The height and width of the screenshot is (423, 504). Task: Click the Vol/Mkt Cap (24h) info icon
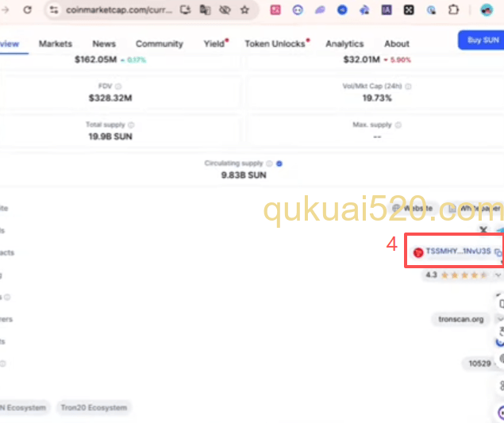click(x=408, y=87)
